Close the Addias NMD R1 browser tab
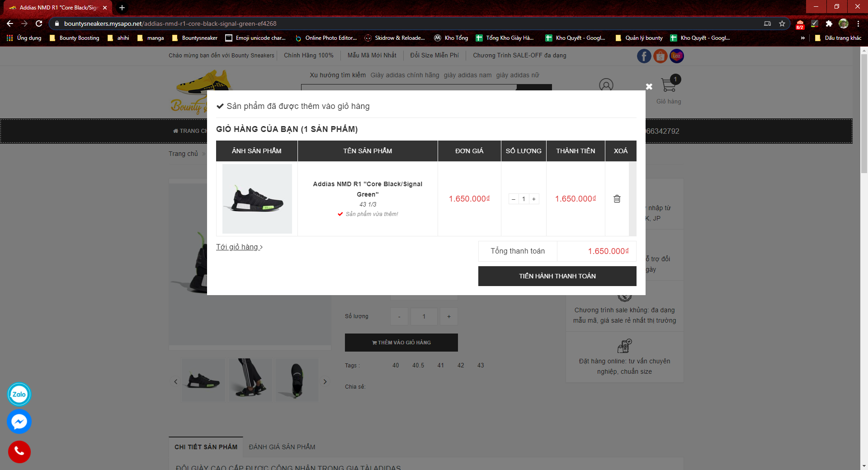Image resolution: width=868 pixels, height=470 pixels. pos(105,8)
